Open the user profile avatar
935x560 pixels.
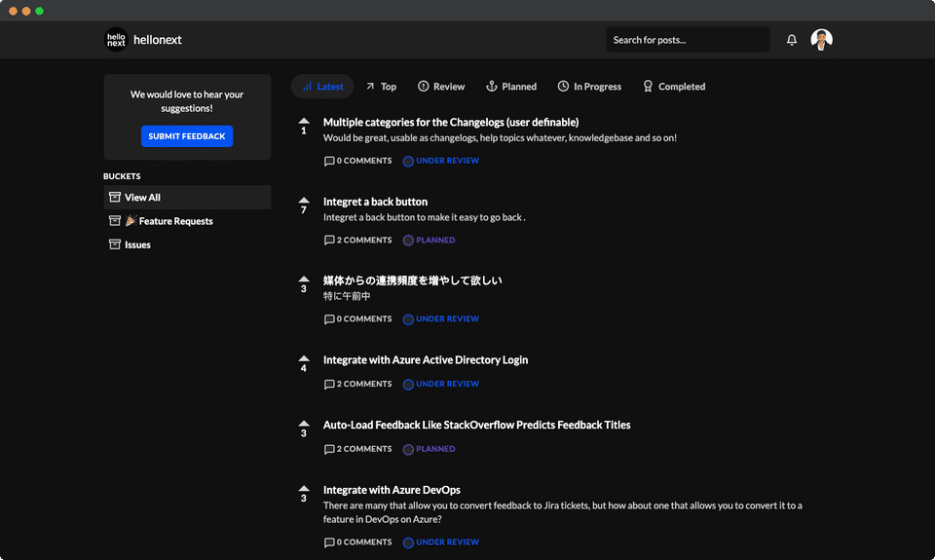pyautogui.click(x=822, y=40)
